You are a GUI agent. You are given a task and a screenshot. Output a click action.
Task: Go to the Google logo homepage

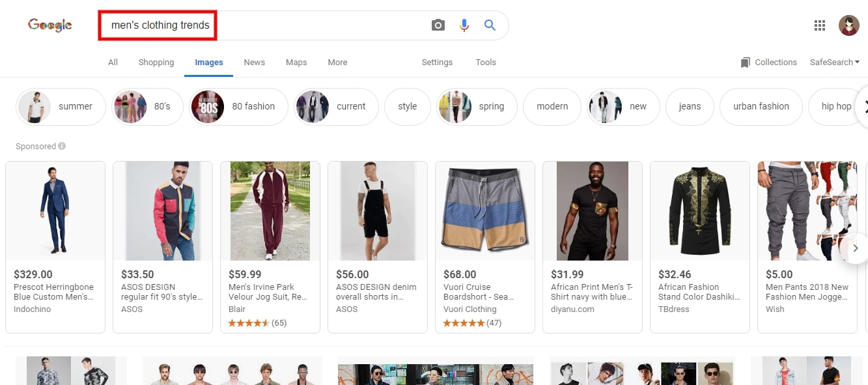(50, 25)
